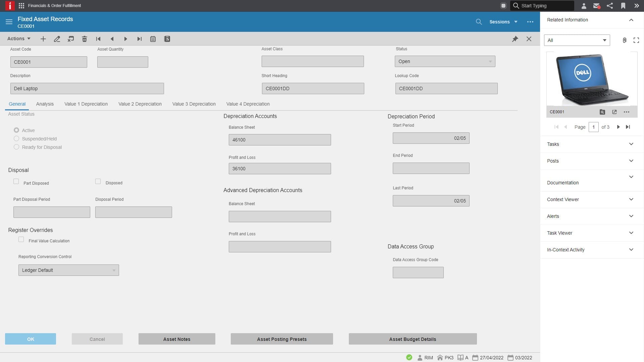Open Asset Budget Details
Screen dimensions: 644x362
coord(413,339)
